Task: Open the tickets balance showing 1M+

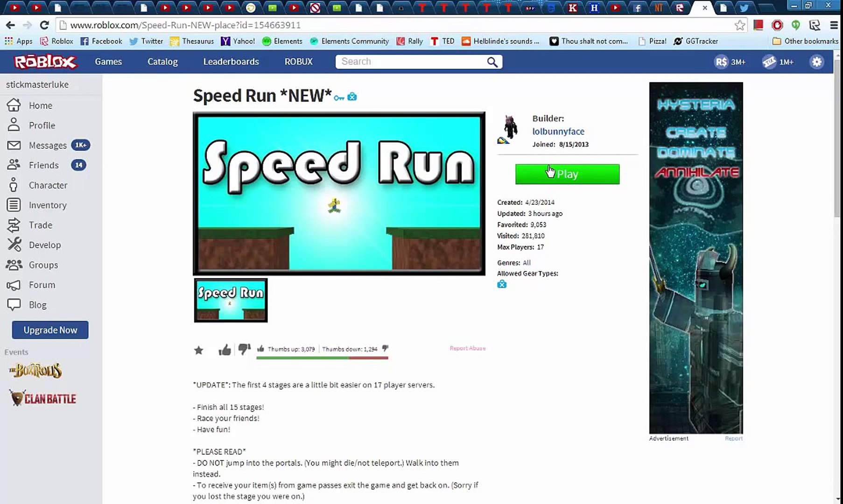Action: [778, 62]
